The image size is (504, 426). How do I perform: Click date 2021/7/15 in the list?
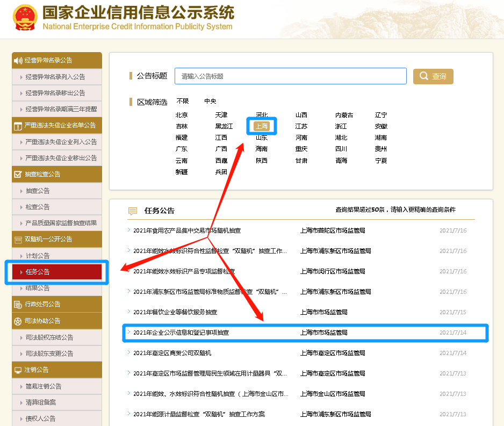click(x=453, y=312)
